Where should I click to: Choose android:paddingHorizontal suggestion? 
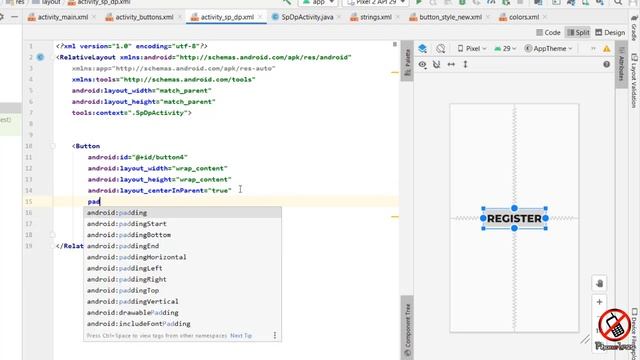tap(182, 257)
